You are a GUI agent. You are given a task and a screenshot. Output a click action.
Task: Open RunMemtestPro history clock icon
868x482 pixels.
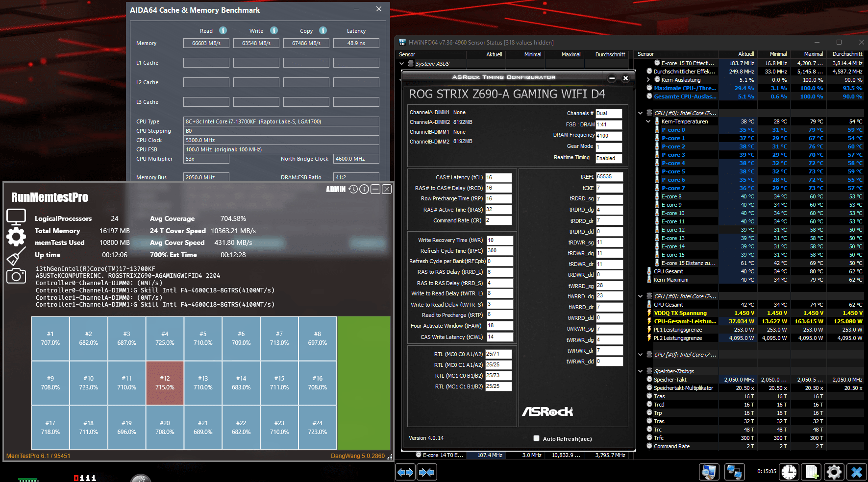pos(353,189)
